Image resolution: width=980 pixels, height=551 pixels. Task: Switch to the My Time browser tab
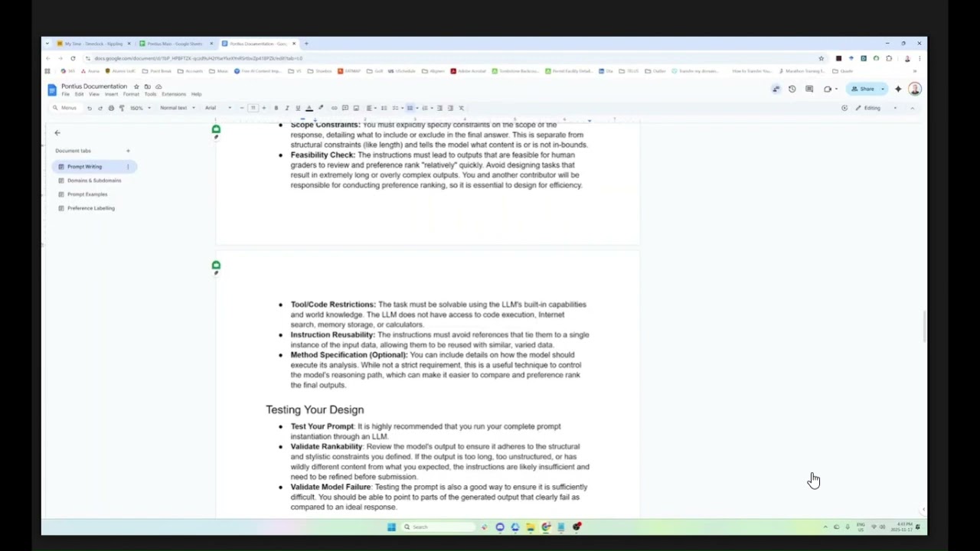93,44
